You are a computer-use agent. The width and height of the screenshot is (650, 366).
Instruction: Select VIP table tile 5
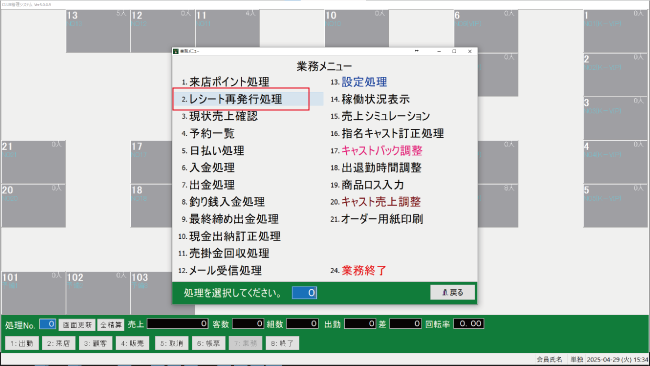pyautogui.click(x=615, y=206)
